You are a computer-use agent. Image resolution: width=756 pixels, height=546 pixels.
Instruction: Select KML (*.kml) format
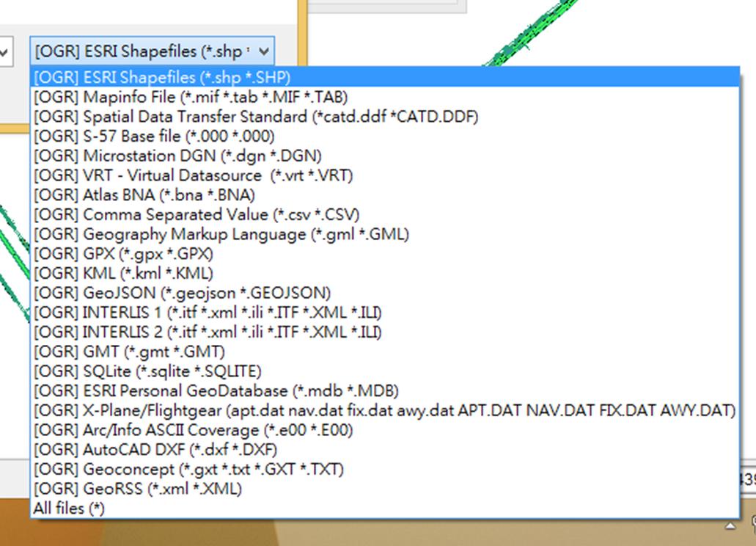tap(385, 273)
